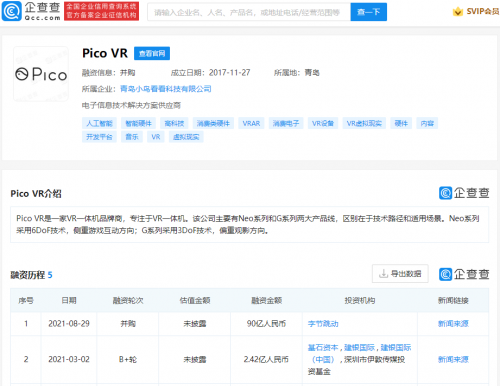Open 新闻来源 link for B+轮 row

(x=453, y=359)
